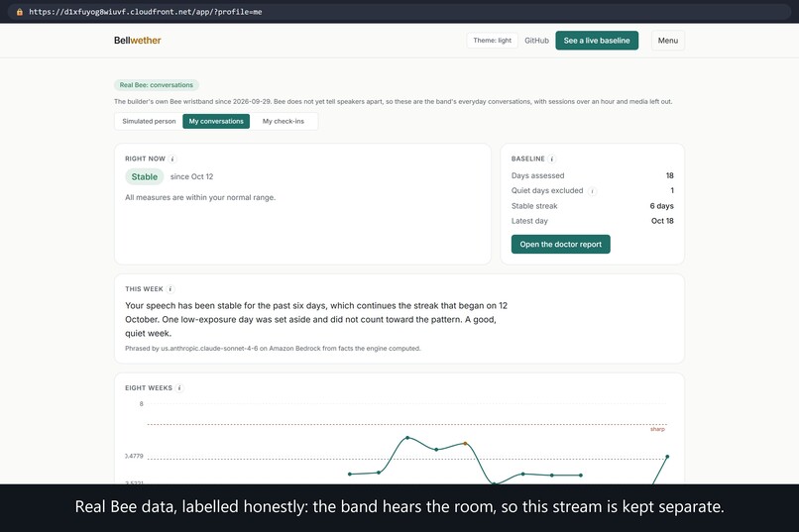Open the GitHub link
799x532 pixels.
tap(536, 41)
